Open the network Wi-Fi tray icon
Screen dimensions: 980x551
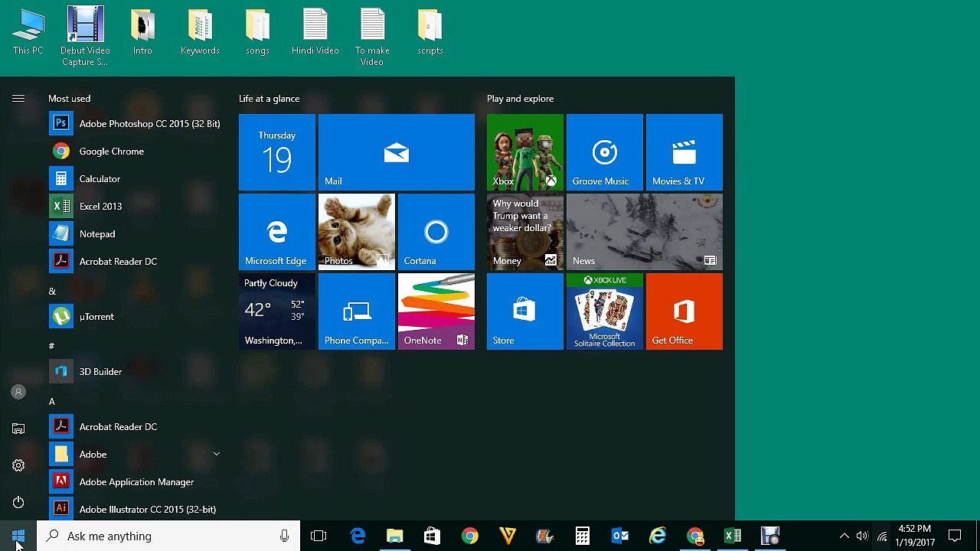click(x=882, y=536)
